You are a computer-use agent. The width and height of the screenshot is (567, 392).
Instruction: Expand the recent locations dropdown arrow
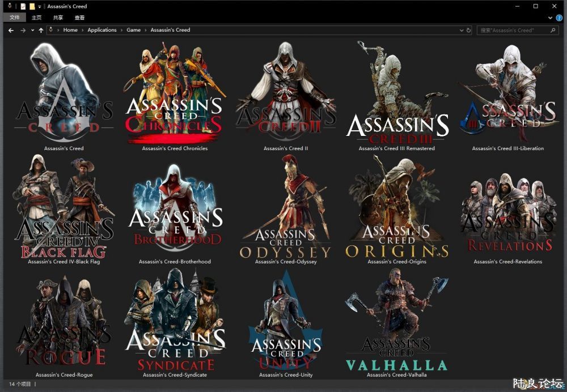pos(32,30)
